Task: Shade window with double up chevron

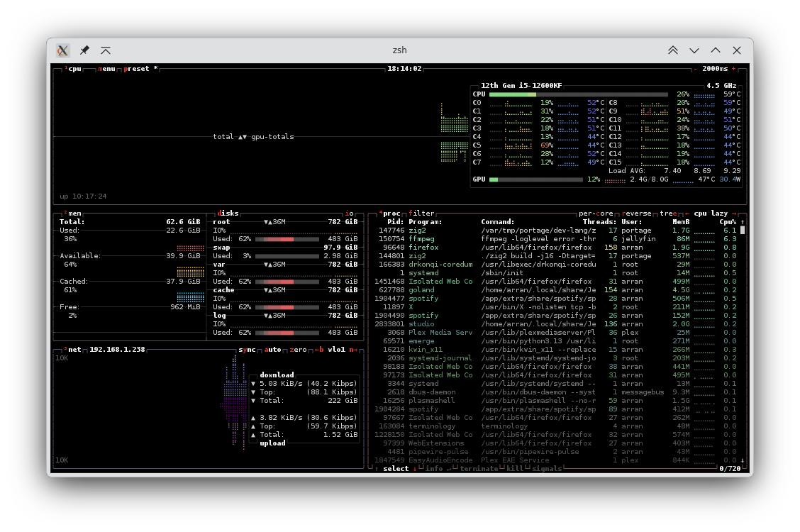Action: (x=673, y=50)
